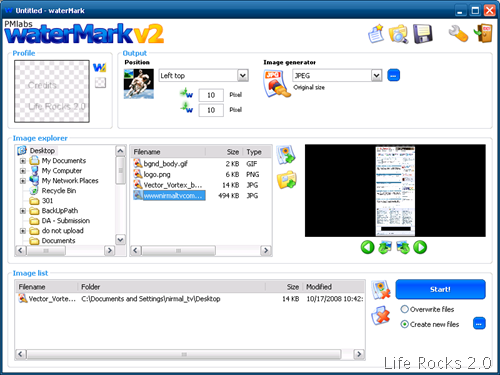Click the Image list horizontal scrollbar right arrow

click(x=359, y=354)
